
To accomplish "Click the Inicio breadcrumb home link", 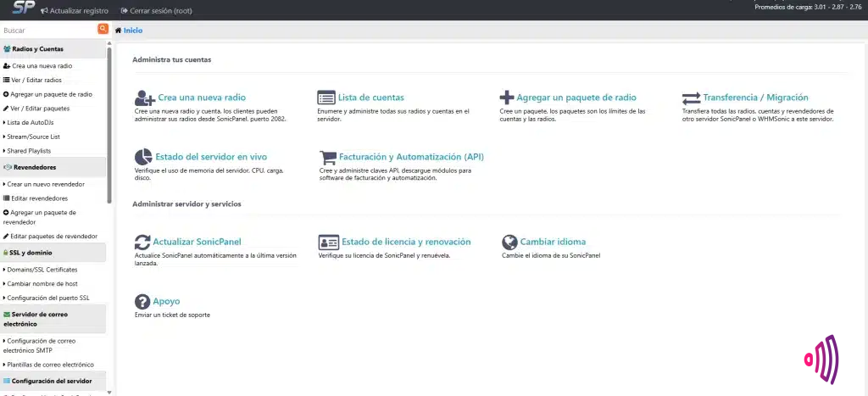I will (x=132, y=31).
